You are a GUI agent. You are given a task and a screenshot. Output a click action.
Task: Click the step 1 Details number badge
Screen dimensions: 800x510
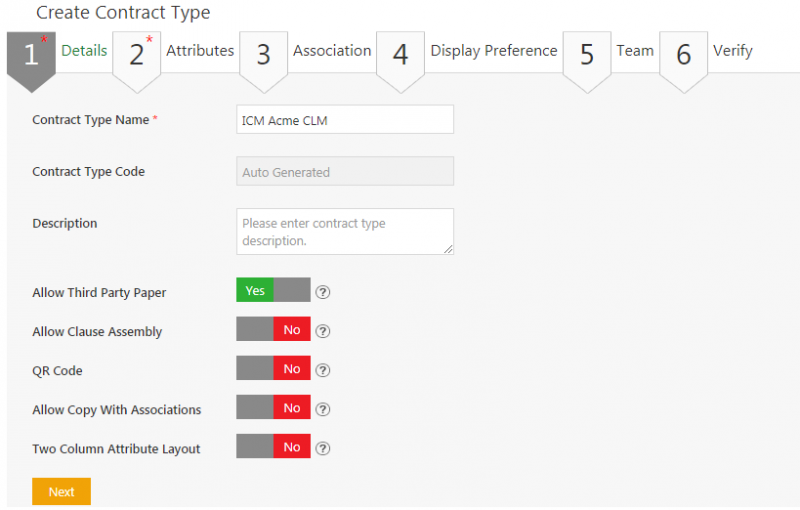tap(31, 55)
